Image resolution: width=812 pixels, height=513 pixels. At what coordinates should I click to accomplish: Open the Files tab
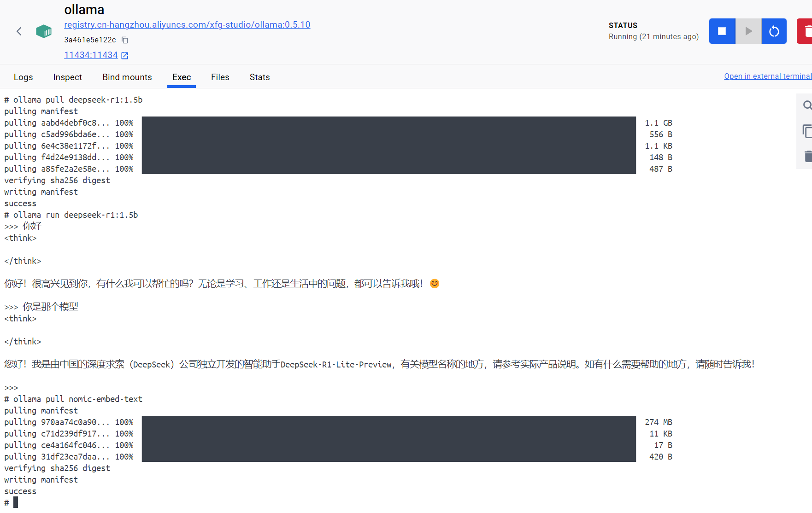point(220,77)
